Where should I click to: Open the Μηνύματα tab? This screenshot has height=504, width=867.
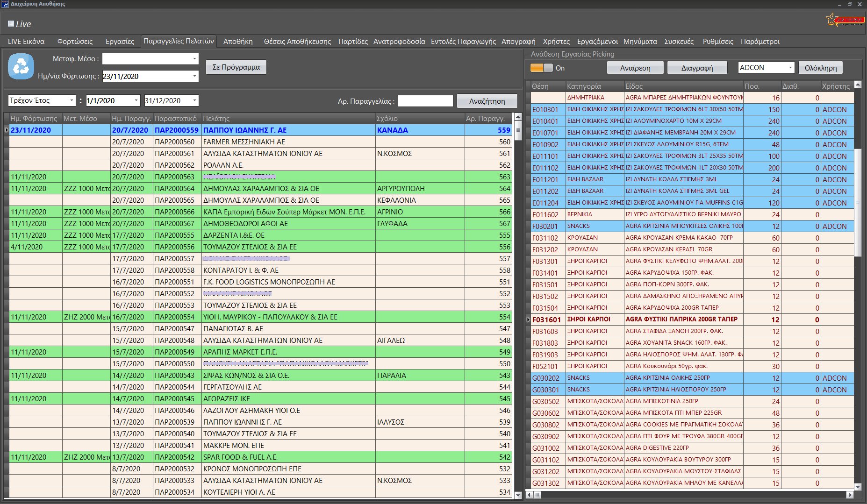tap(640, 42)
